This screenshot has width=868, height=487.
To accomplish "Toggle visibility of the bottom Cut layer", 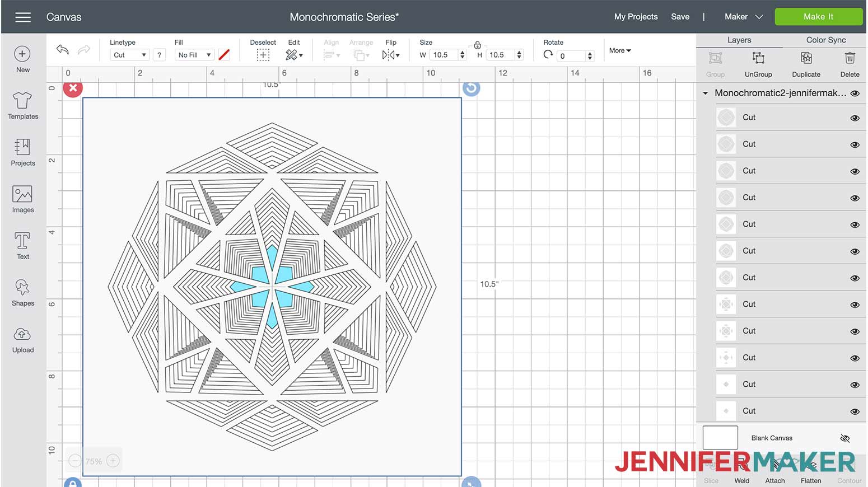I will 855,411.
